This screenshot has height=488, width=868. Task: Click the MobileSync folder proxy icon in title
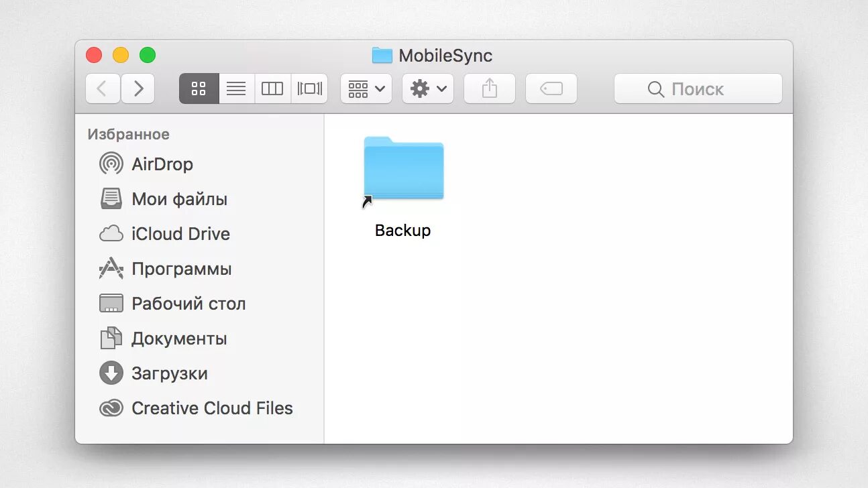[382, 55]
